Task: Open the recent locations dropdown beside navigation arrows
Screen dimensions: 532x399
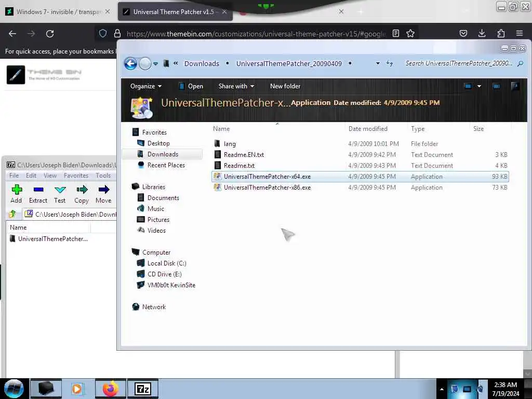Action: click(155, 64)
